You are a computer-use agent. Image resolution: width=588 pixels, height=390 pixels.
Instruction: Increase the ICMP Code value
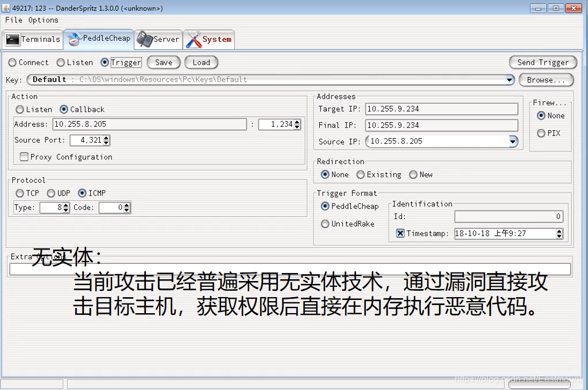click(127, 205)
